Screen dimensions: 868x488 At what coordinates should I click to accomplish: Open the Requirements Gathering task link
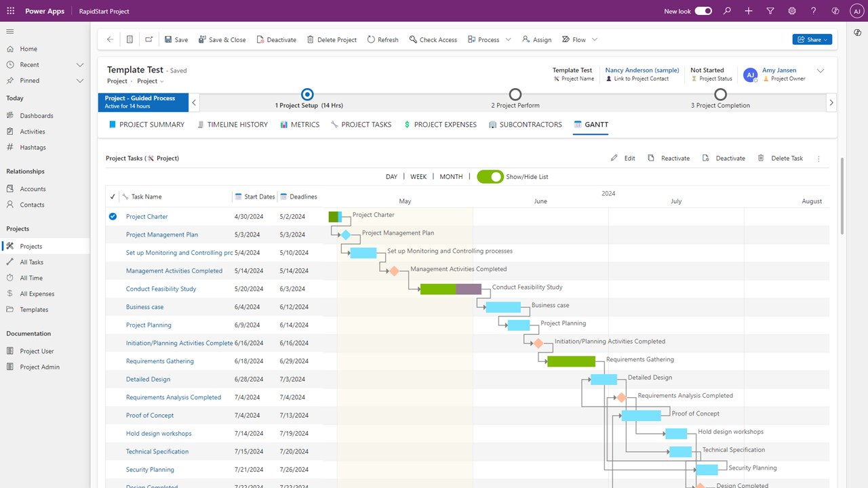pyautogui.click(x=160, y=361)
